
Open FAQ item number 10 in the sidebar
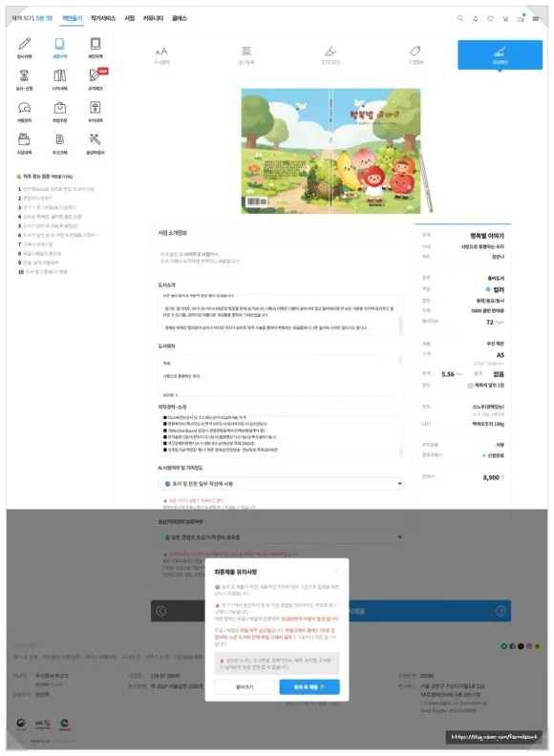pos(42,271)
